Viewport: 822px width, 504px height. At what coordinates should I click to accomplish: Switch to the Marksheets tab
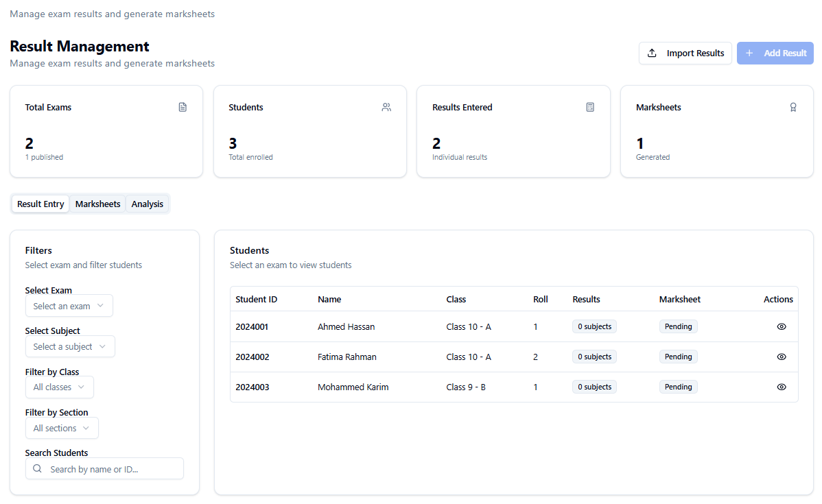98,204
